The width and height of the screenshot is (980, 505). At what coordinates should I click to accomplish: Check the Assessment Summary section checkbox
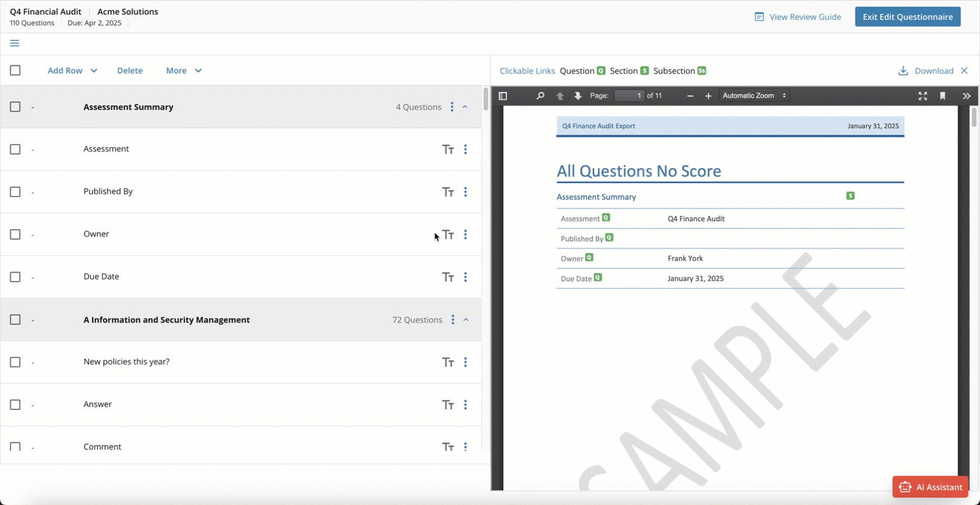(15, 107)
